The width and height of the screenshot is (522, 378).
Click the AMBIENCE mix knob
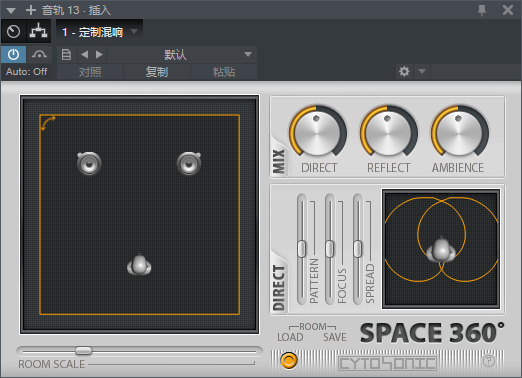pos(460,133)
